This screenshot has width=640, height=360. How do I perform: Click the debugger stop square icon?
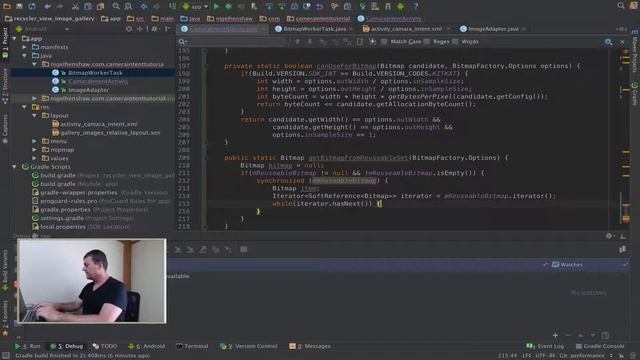244,249
